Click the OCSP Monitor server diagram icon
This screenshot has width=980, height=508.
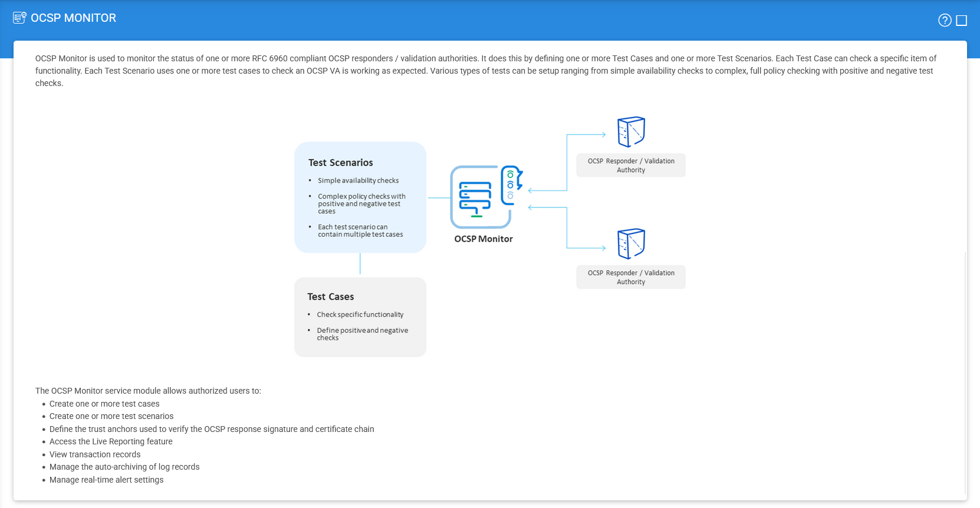[476, 198]
